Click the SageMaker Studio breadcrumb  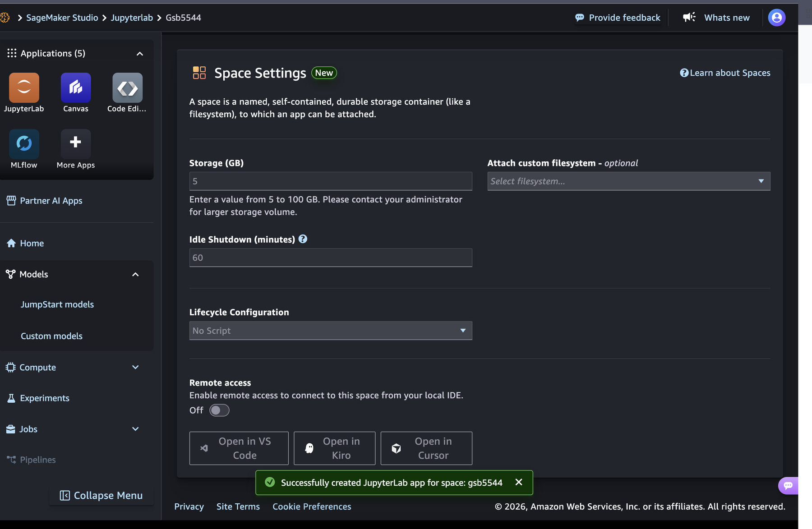(x=62, y=18)
